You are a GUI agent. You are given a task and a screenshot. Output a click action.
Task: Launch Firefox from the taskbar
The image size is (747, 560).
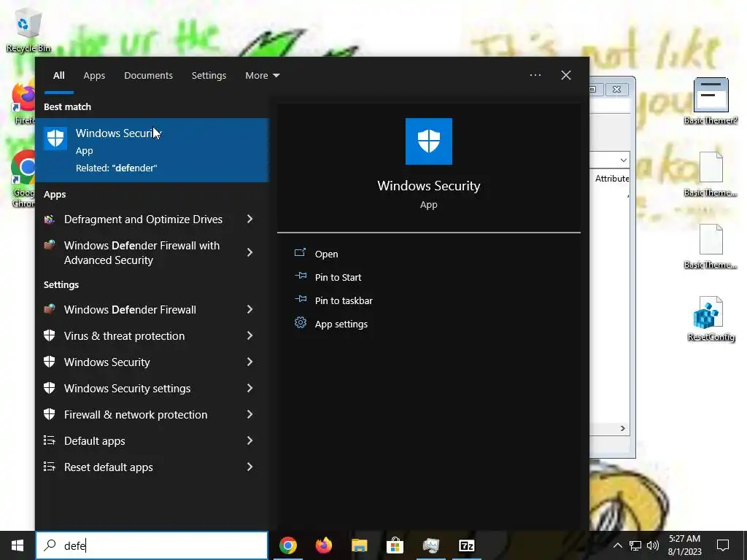click(x=324, y=545)
